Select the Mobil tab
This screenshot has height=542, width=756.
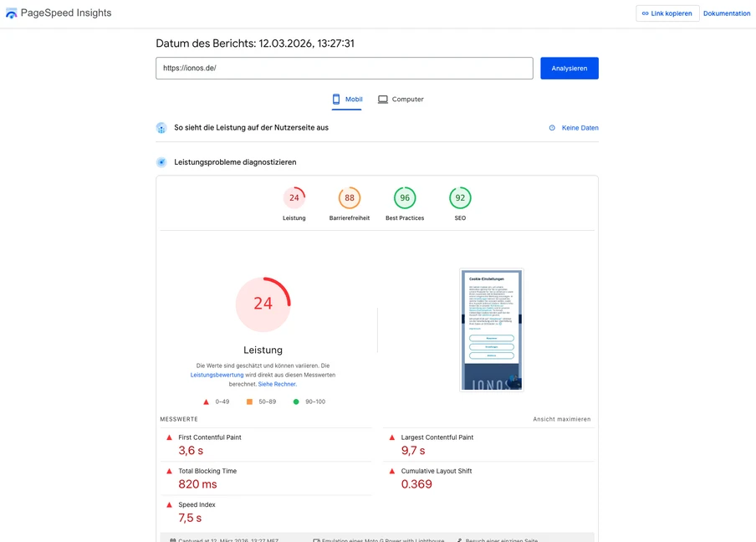pos(346,99)
